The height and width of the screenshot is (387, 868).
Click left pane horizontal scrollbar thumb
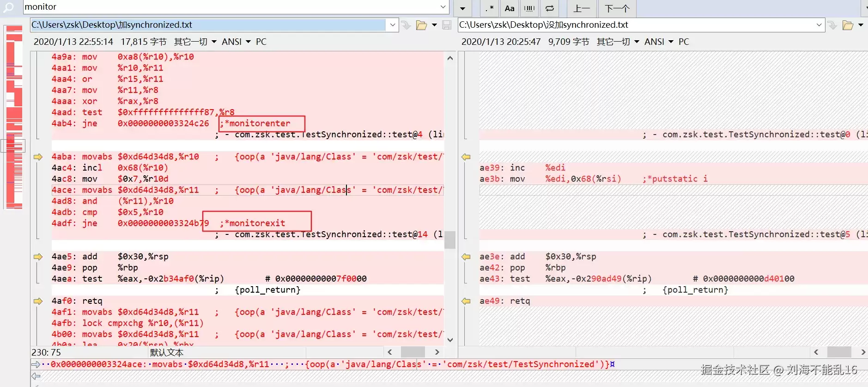tap(413, 352)
